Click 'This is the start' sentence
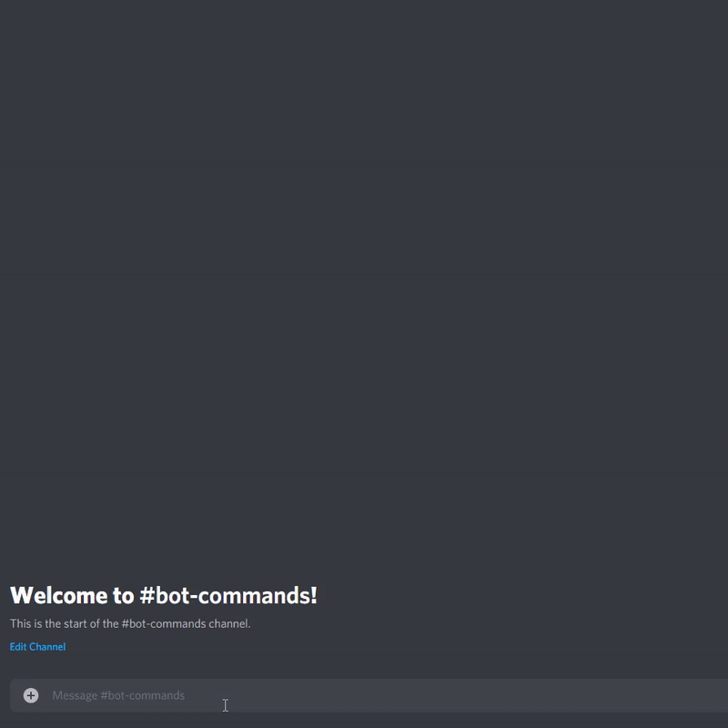The height and width of the screenshot is (728, 728). click(x=130, y=623)
